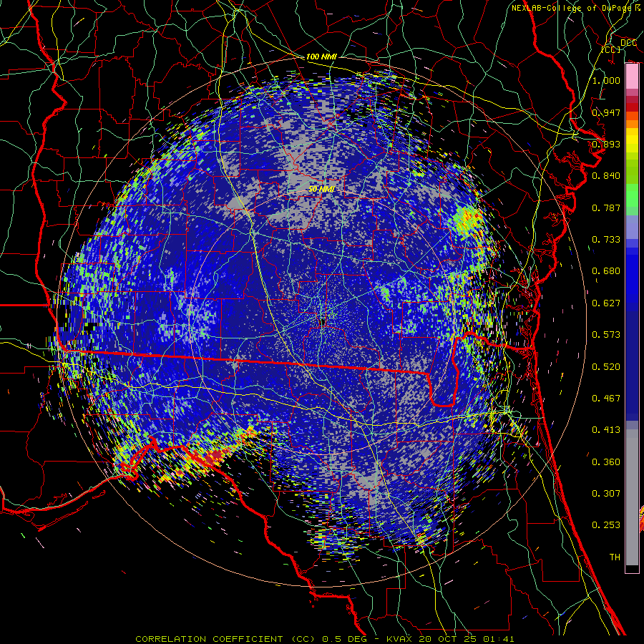This screenshot has width=644, height=644.
Task: Click the radar site marker at the scan center
Action: click(323, 323)
